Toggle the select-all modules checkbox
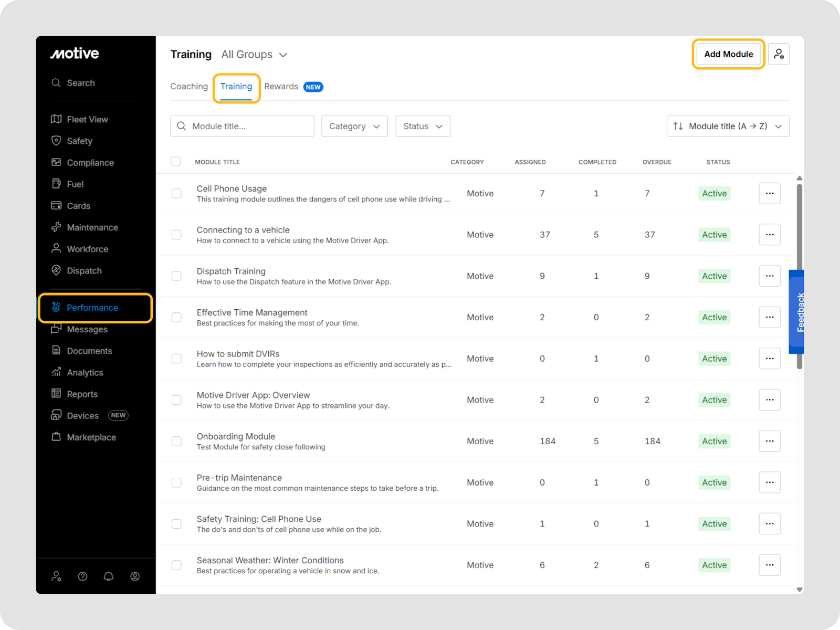 [x=176, y=162]
